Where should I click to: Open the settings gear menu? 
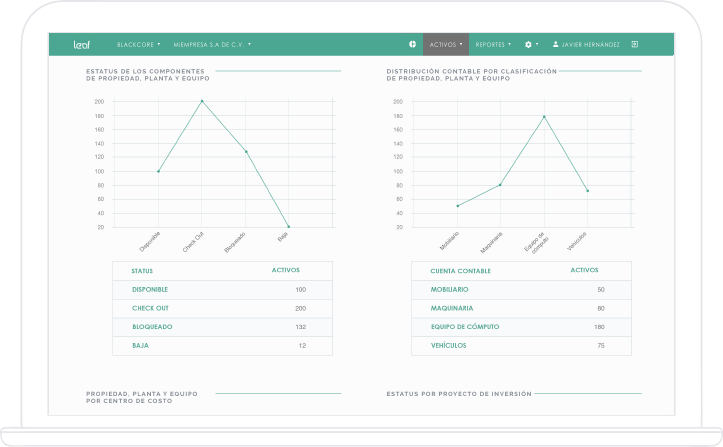click(531, 45)
